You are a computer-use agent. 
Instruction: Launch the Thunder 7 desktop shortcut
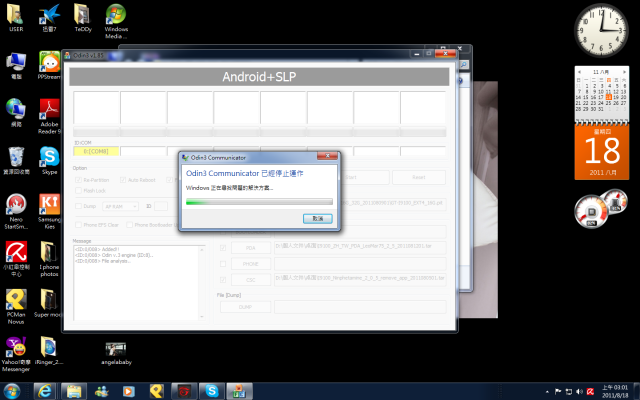(49, 18)
